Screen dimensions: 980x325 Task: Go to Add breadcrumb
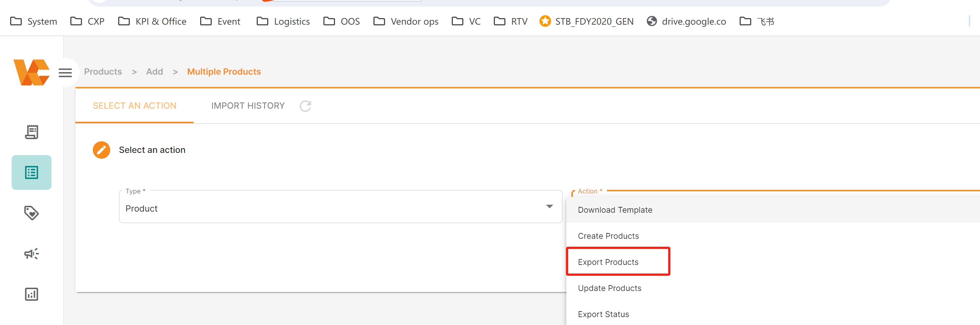point(154,71)
